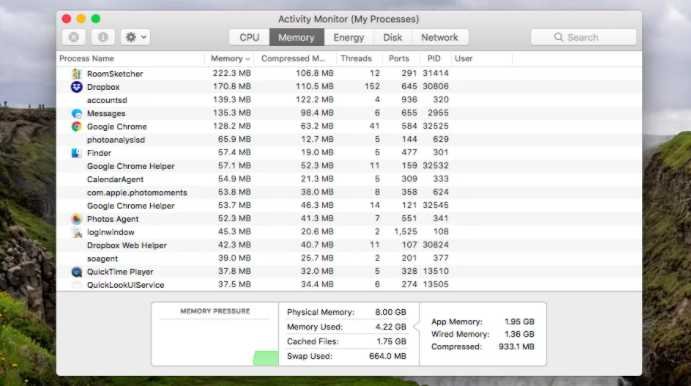
Task: Select Google Chrome Helper with PID 32532
Action: [130, 166]
